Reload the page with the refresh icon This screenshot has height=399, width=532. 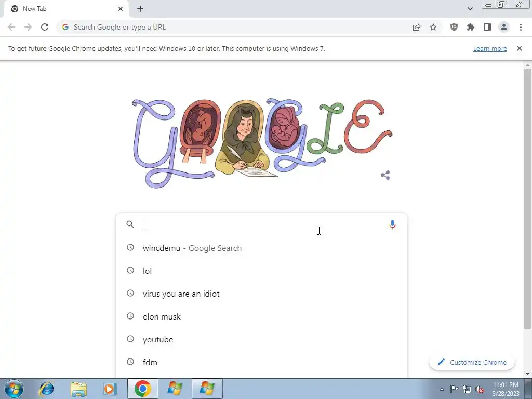(45, 27)
